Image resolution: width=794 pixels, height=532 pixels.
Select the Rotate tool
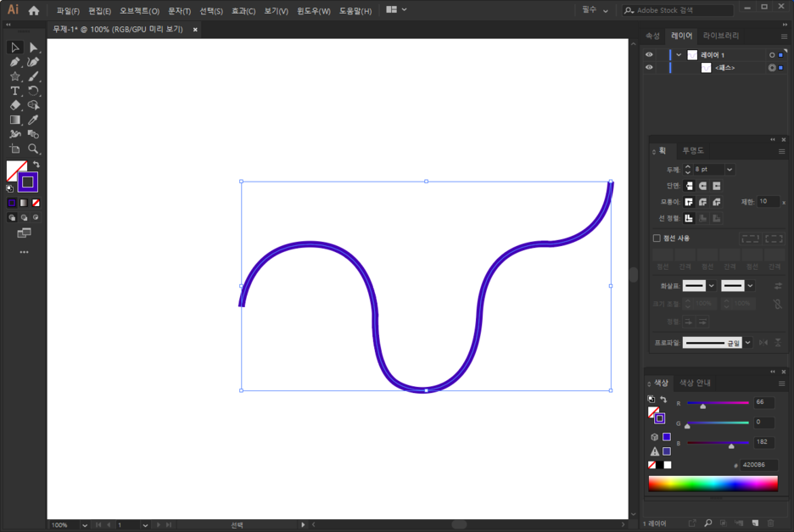point(33,91)
